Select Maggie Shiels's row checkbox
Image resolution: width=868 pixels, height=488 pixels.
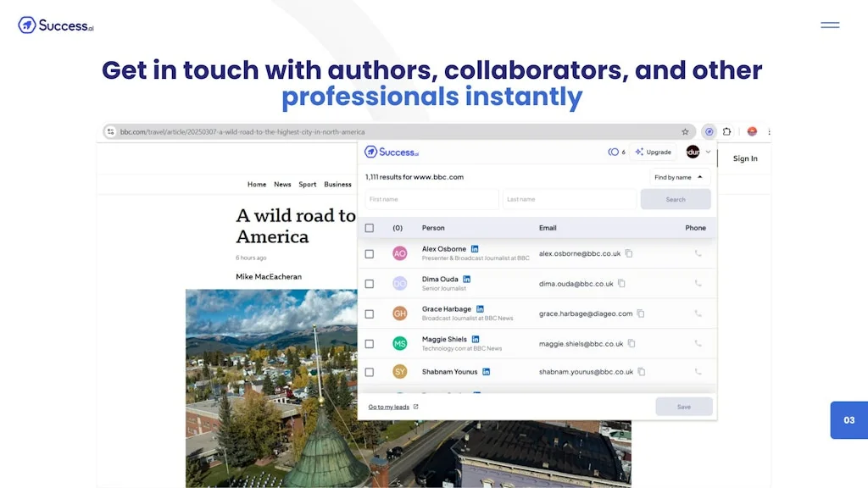pyautogui.click(x=370, y=343)
